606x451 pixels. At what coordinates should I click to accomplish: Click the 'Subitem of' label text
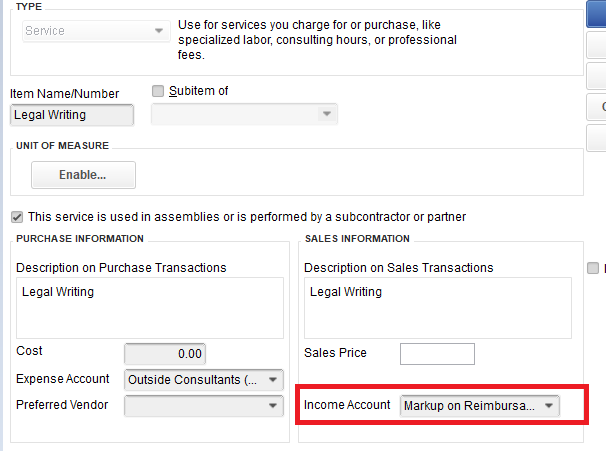point(198,91)
